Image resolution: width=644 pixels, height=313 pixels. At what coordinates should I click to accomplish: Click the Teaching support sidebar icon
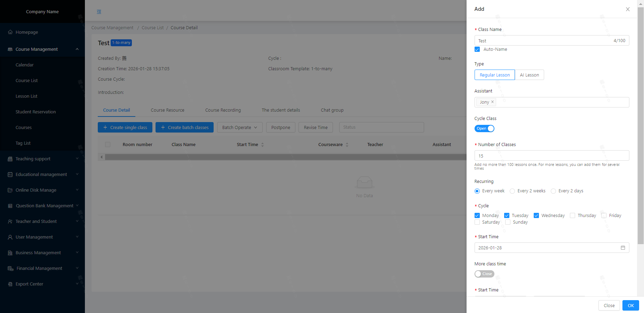pos(10,159)
